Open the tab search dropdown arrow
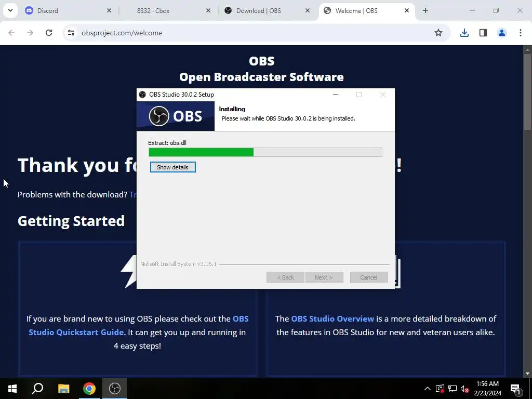532x399 pixels. tap(10, 10)
